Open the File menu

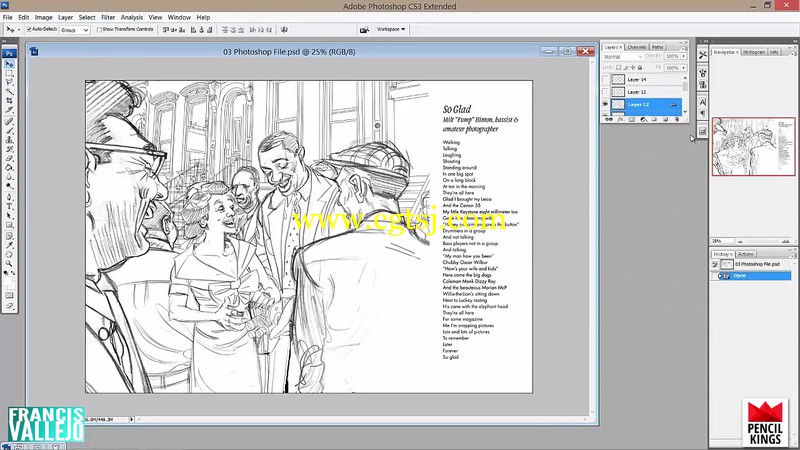[x=8, y=17]
